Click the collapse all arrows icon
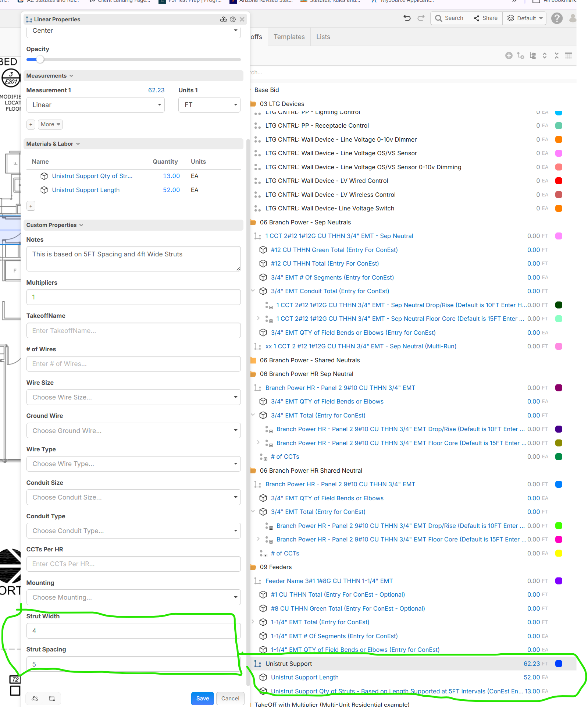This screenshot has height=707, width=588. (x=556, y=56)
